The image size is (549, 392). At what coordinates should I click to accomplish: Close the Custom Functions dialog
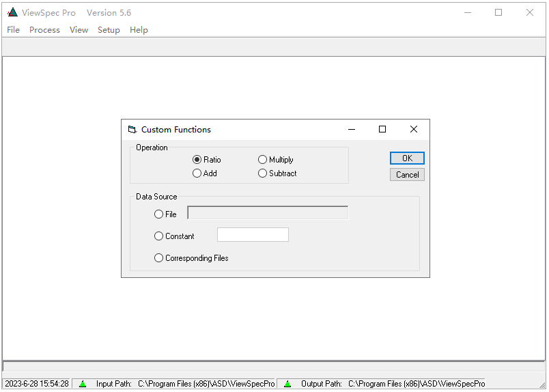click(x=414, y=130)
